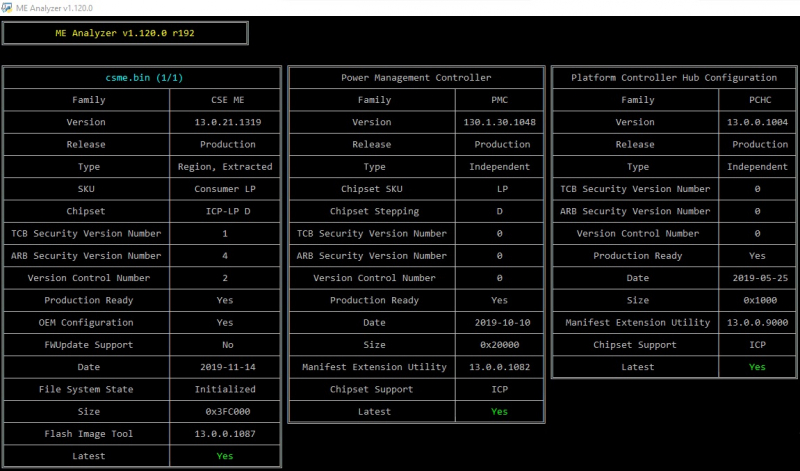Select the PCHC date 2019-05-25 cell
This screenshot has width=800, height=471.
click(760, 278)
